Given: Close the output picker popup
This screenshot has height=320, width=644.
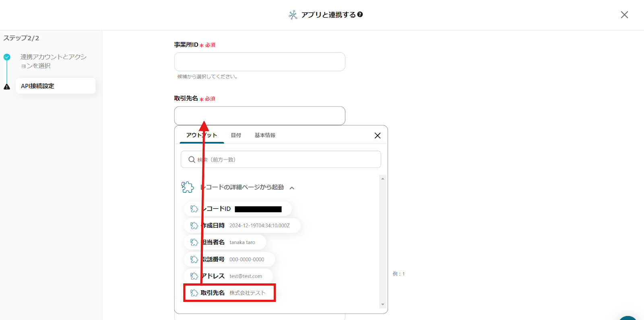Looking at the screenshot, I should point(378,136).
